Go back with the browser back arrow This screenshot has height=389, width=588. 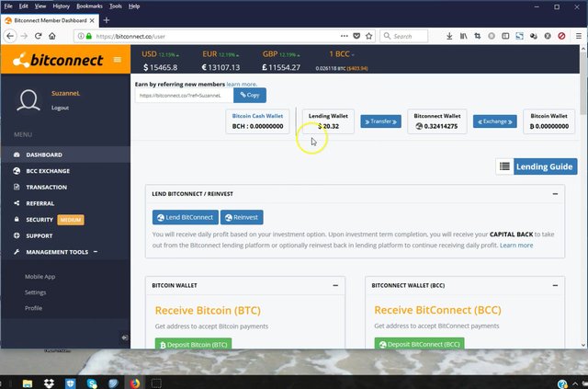click(x=10, y=36)
